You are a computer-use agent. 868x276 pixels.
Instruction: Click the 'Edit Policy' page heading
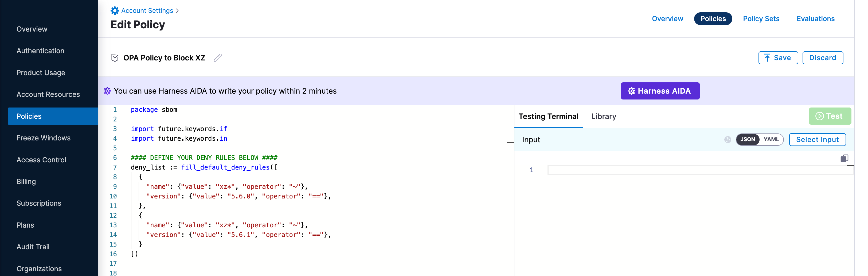pos(138,25)
